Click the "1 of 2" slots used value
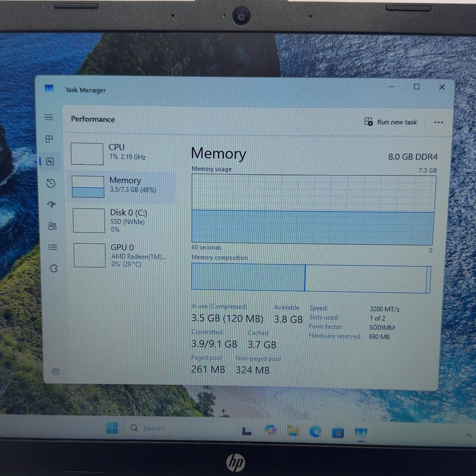 377,318
